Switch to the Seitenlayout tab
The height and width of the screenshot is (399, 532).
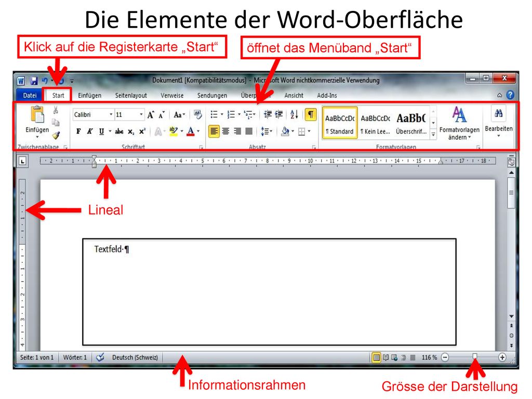131,96
